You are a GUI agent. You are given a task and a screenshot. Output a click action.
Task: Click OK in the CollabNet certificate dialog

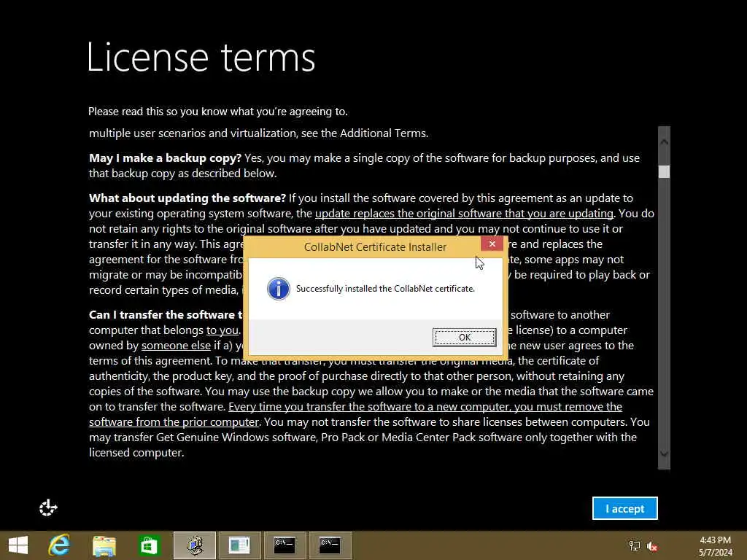pyautogui.click(x=465, y=337)
